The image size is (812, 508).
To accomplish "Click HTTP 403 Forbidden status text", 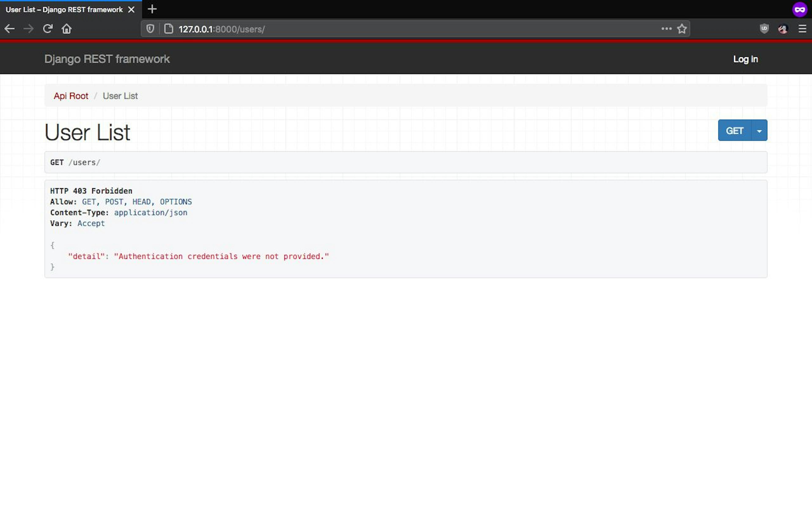I will [91, 191].
